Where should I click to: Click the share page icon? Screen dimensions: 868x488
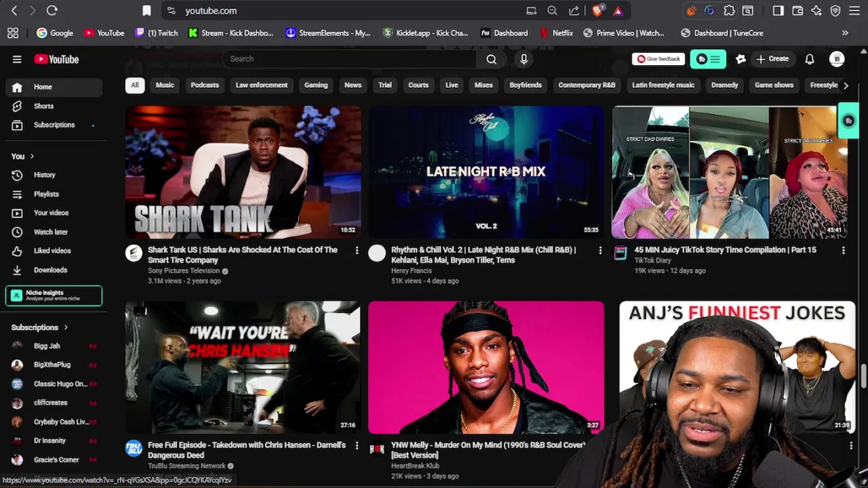pyautogui.click(x=574, y=11)
